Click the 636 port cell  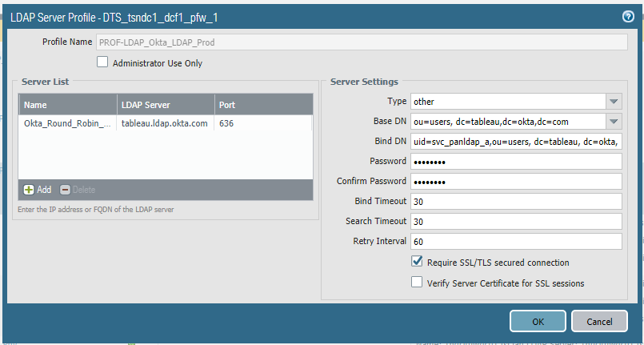[x=263, y=123]
